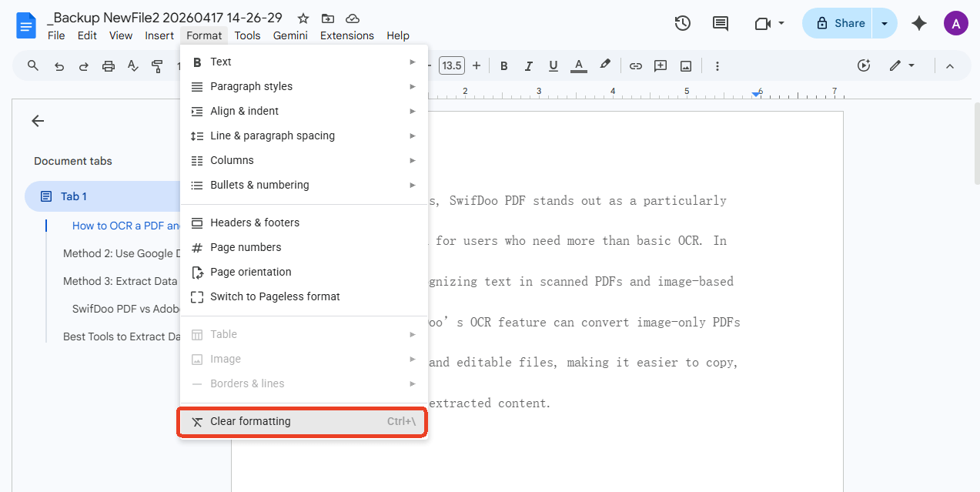Click the move to folder icon
980x492 pixels.
click(x=328, y=18)
